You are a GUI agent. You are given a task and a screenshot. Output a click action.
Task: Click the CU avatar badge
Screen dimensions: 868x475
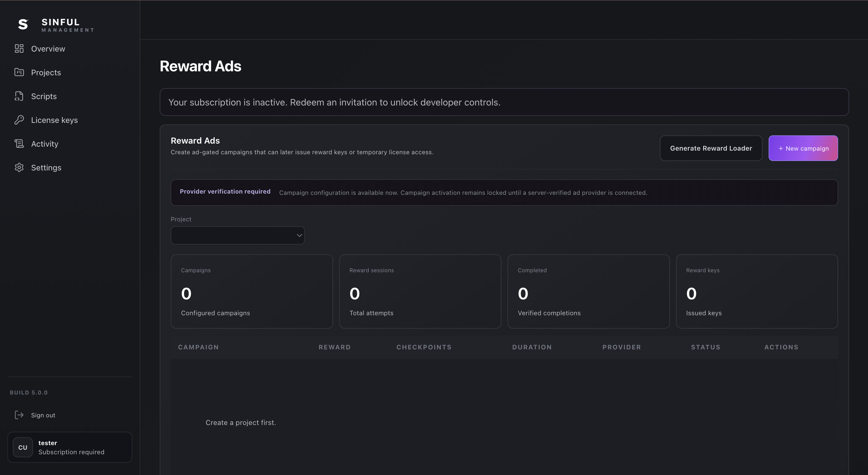coord(23,447)
